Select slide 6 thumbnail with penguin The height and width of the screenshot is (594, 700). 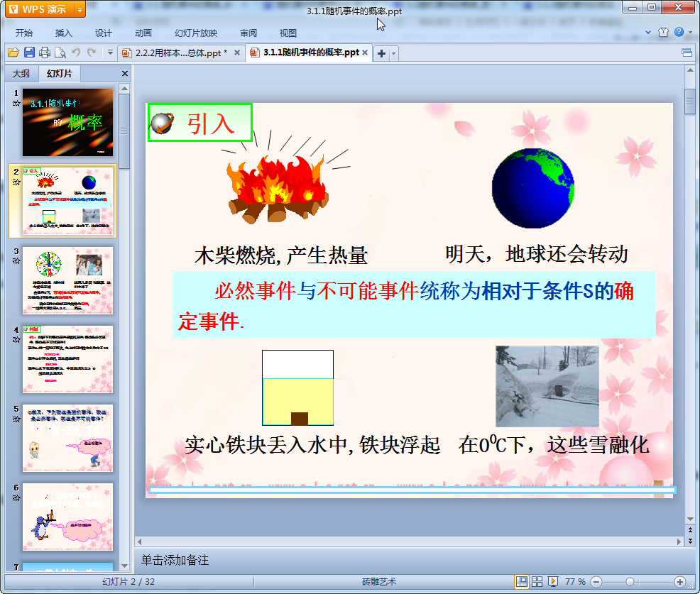[68, 517]
